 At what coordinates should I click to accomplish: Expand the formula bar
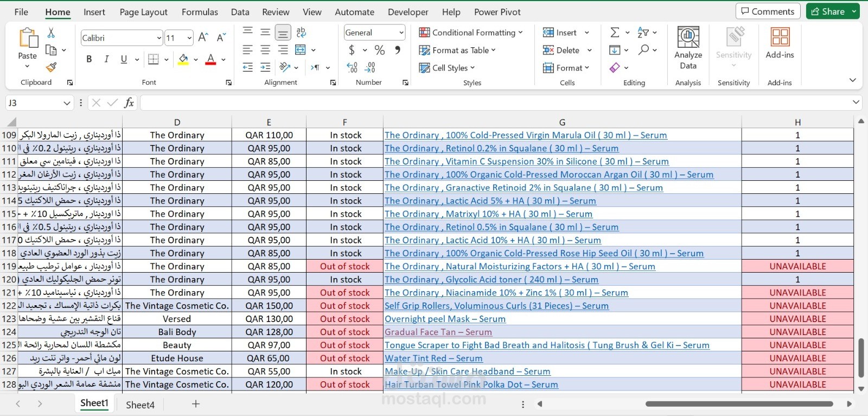tap(856, 102)
